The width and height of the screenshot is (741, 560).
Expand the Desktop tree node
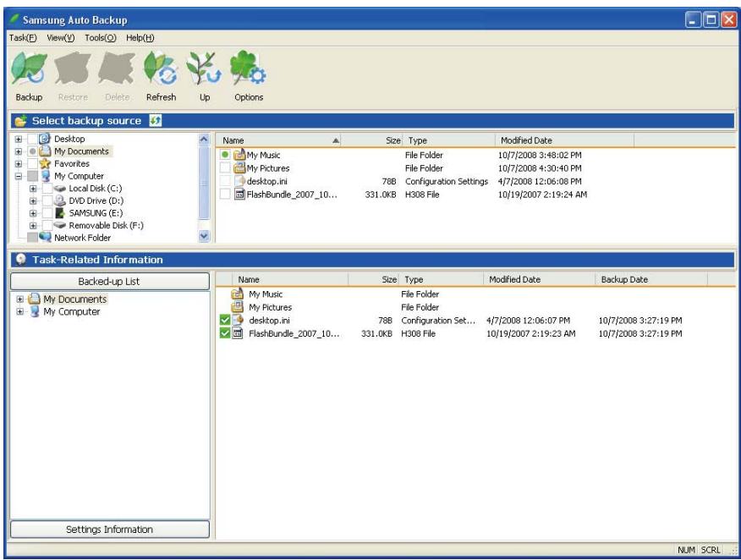click(x=19, y=137)
